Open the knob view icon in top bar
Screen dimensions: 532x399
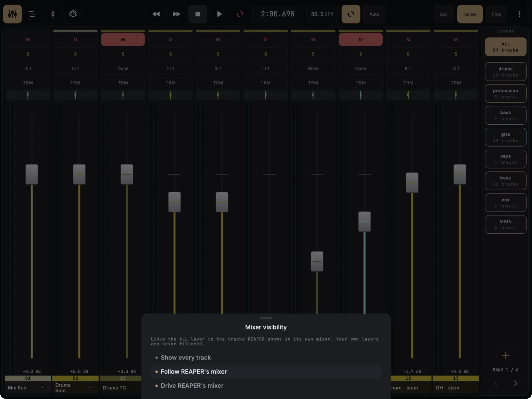click(x=73, y=14)
